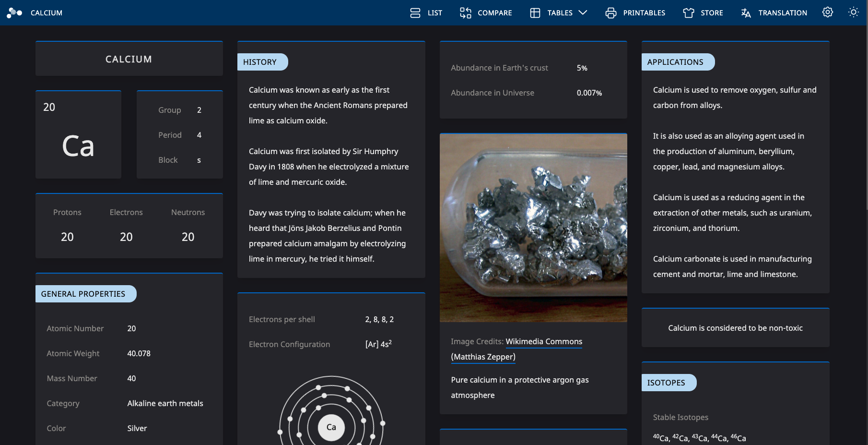Click the Protons count 20
The width and height of the screenshot is (868, 445).
67,237
